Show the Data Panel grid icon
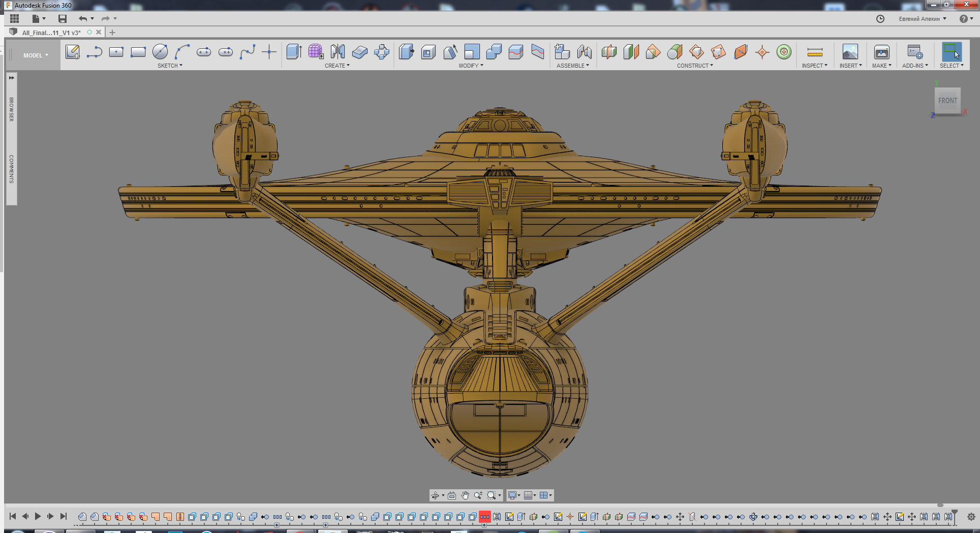 [x=14, y=19]
